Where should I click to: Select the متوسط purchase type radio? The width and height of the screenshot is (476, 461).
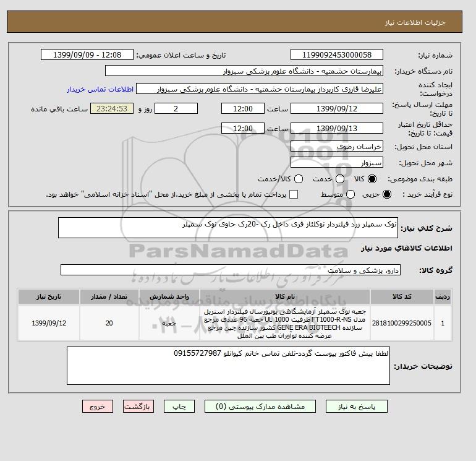tap(351, 194)
